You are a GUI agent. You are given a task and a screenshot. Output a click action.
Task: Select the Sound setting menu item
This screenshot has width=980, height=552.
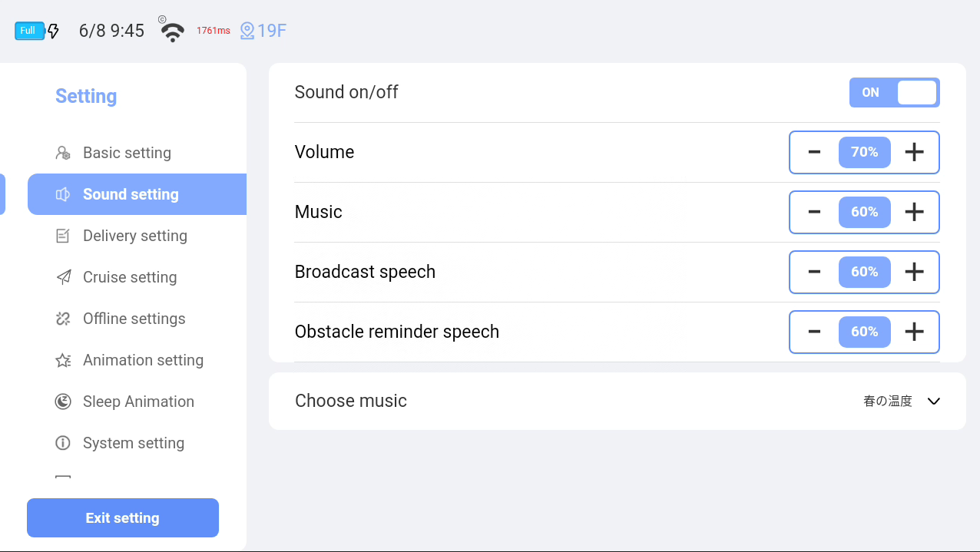pos(131,194)
